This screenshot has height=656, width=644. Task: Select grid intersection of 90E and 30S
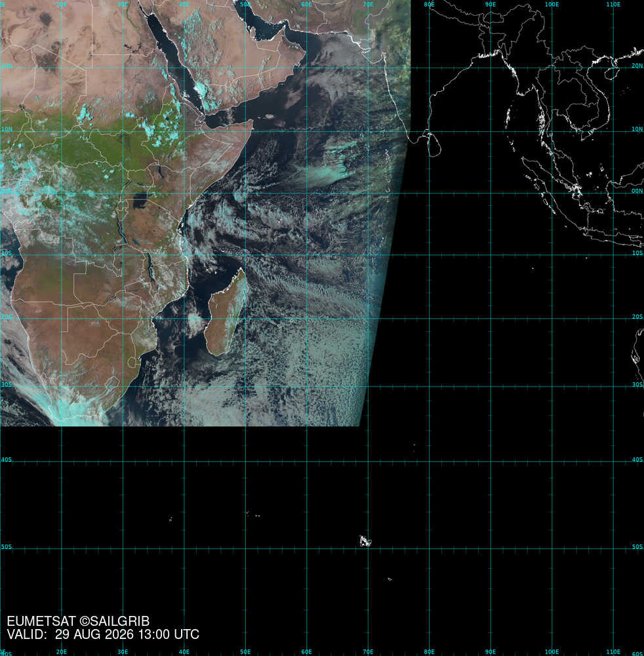pyautogui.click(x=491, y=386)
